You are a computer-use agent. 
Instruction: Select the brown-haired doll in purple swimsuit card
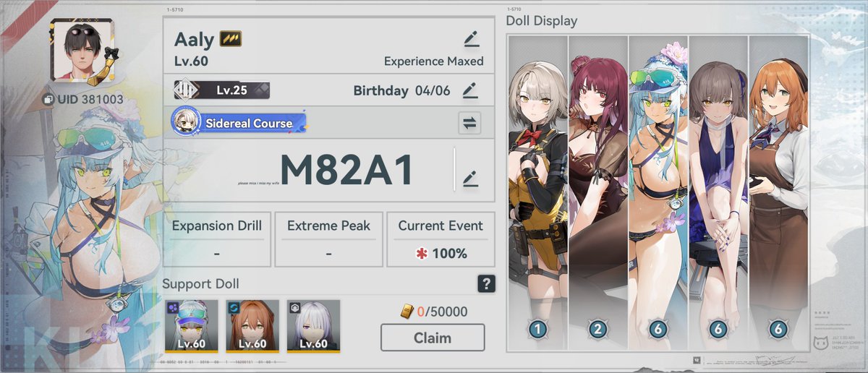[x=718, y=193]
